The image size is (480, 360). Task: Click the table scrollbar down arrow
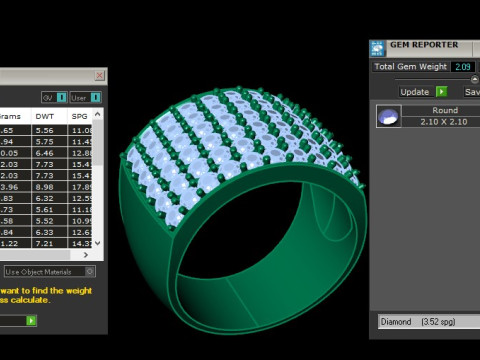click(97, 243)
